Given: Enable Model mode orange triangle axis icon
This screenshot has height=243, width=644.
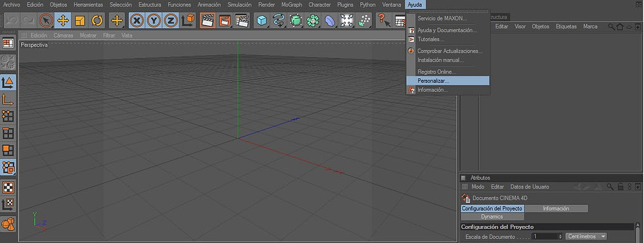Looking at the screenshot, I should point(8,82).
